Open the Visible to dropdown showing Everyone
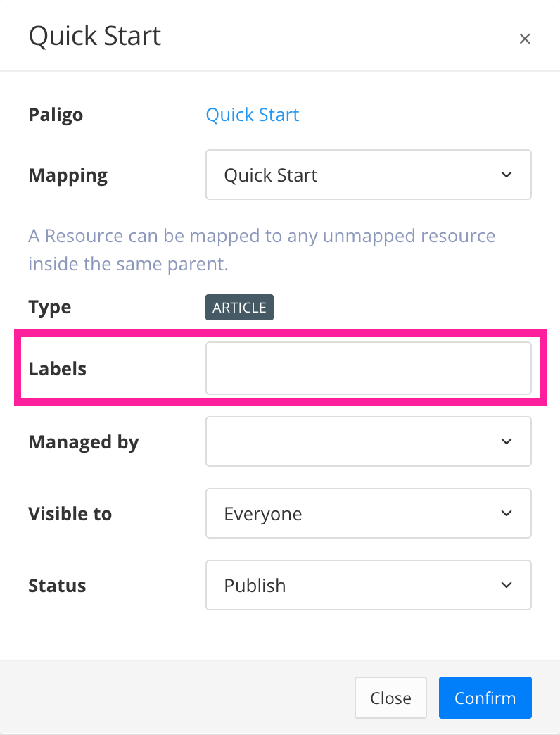The width and height of the screenshot is (560, 735). (x=369, y=513)
